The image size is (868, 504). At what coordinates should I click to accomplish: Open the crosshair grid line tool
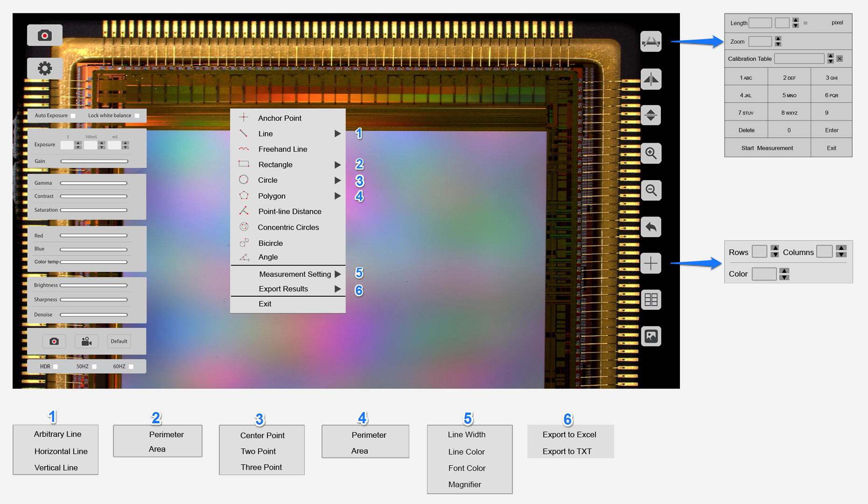(x=651, y=264)
